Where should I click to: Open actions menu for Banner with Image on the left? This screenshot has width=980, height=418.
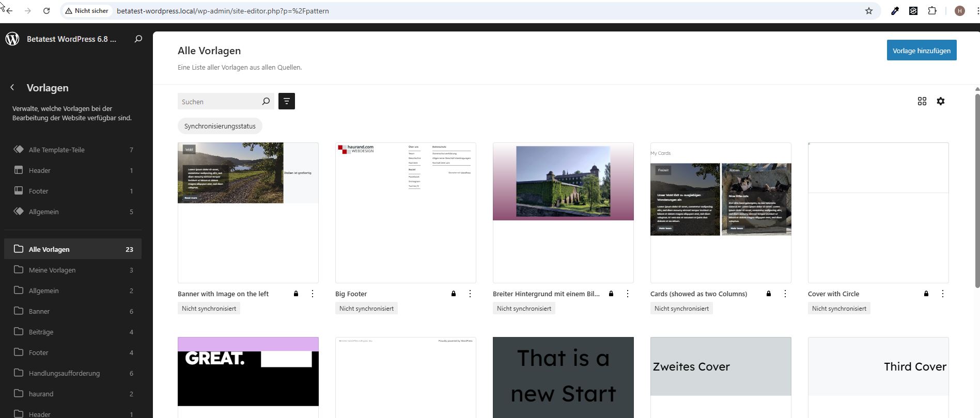pyautogui.click(x=313, y=294)
